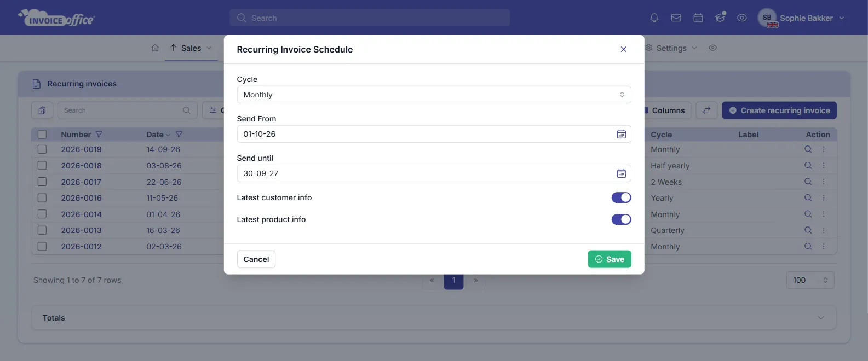Select checkbox for invoice 2026-0018
The width and height of the screenshot is (868, 361).
pyautogui.click(x=42, y=166)
